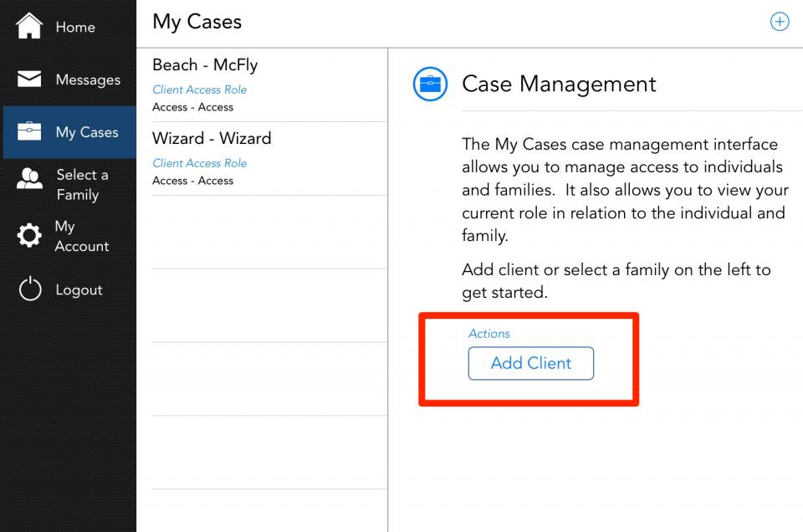Click Client Access Role under Wizard - Wizard

coord(200,163)
